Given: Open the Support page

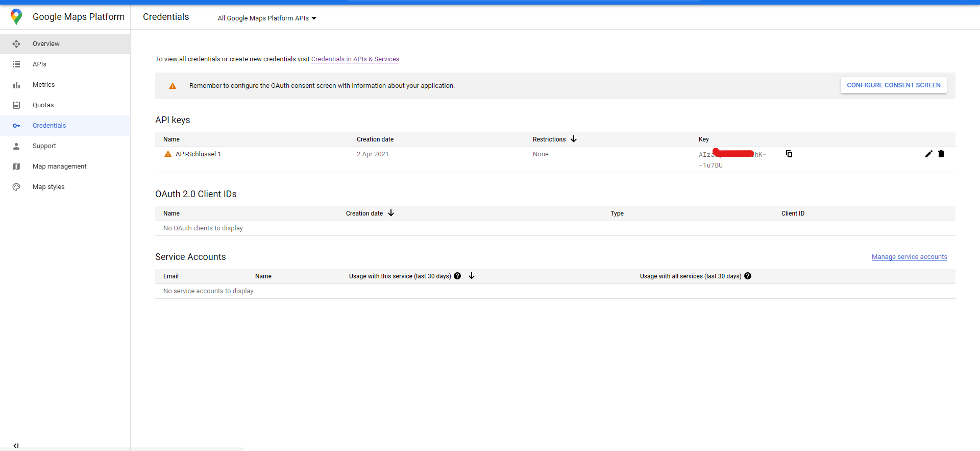Looking at the screenshot, I should point(65,146).
